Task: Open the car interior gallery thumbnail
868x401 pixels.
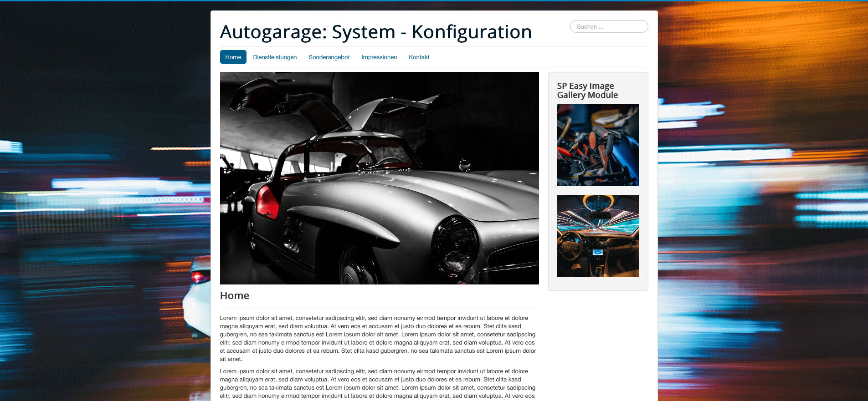Action: [x=598, y=236]
